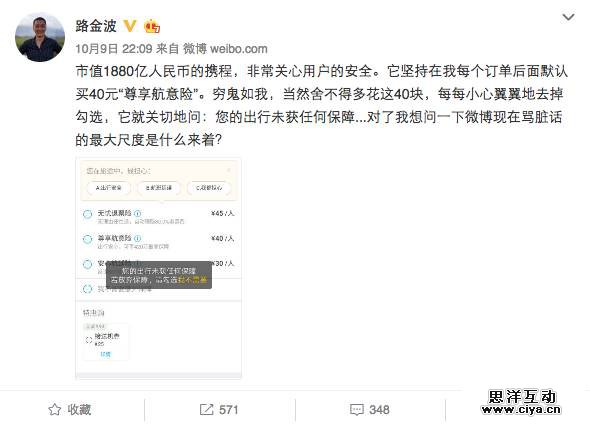This screenshot has height=425, width=590.
Task: Choose the first A option pill
Action: pyautogui.click(x=109, y=187)
